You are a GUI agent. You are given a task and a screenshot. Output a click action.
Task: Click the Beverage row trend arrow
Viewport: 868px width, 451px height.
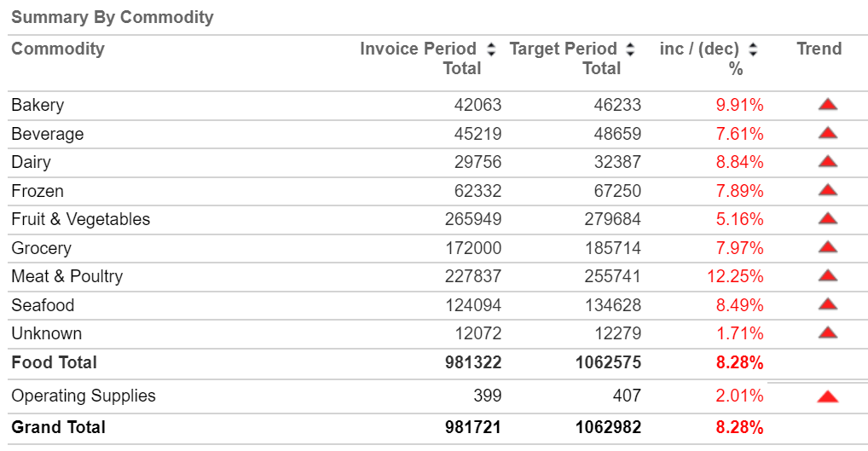coord(827,134)
